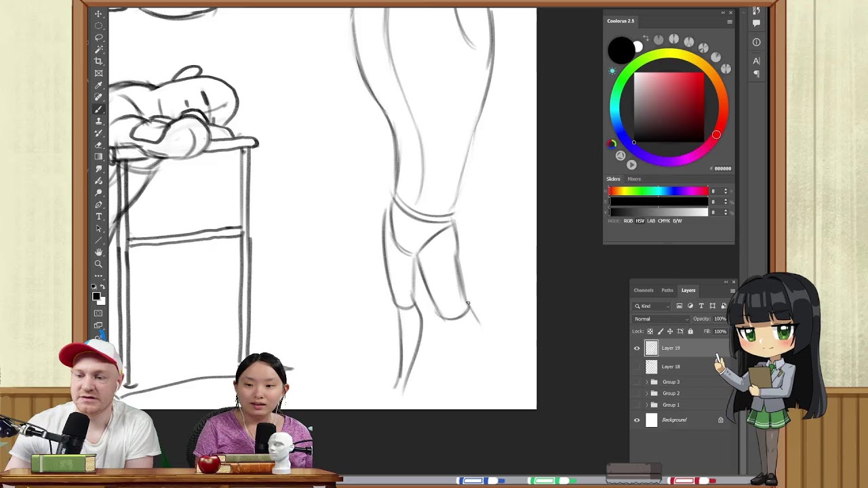
Task: Open the Coolorus panel menu
Action: (x=730, y=22)
